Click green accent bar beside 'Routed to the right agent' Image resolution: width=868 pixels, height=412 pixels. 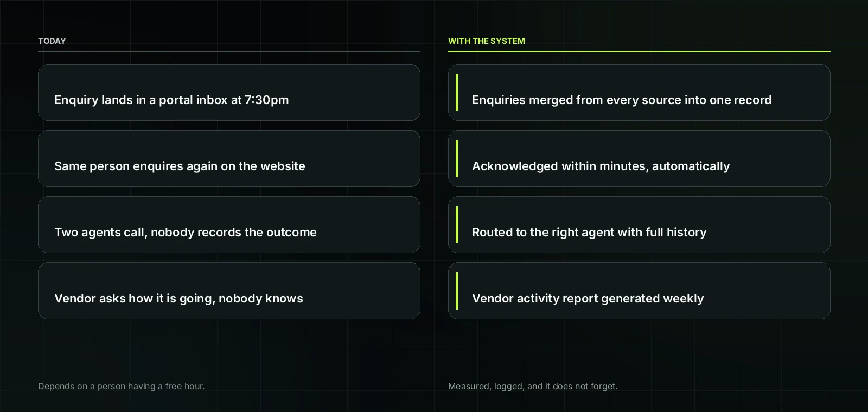[x=457, y=225]
